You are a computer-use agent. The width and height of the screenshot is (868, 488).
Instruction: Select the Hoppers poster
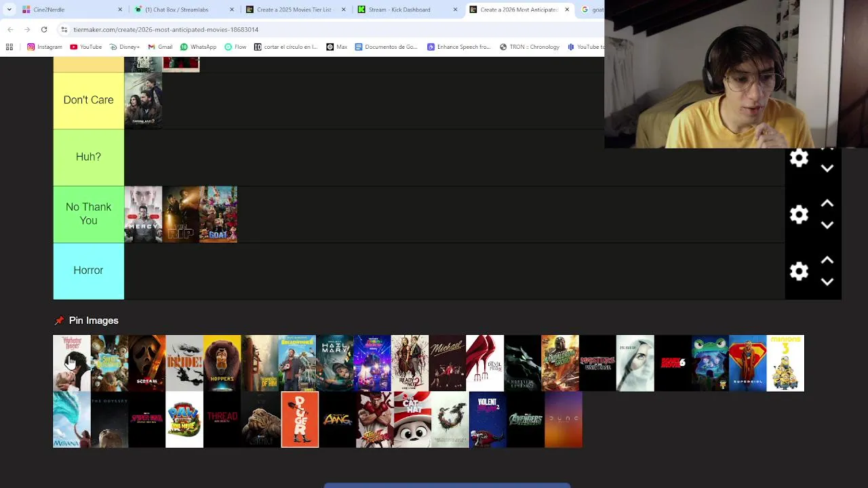(x=222, y=363)
